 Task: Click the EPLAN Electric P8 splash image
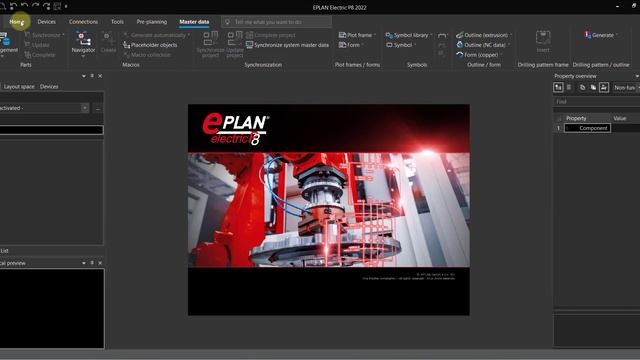coord(329,210)
